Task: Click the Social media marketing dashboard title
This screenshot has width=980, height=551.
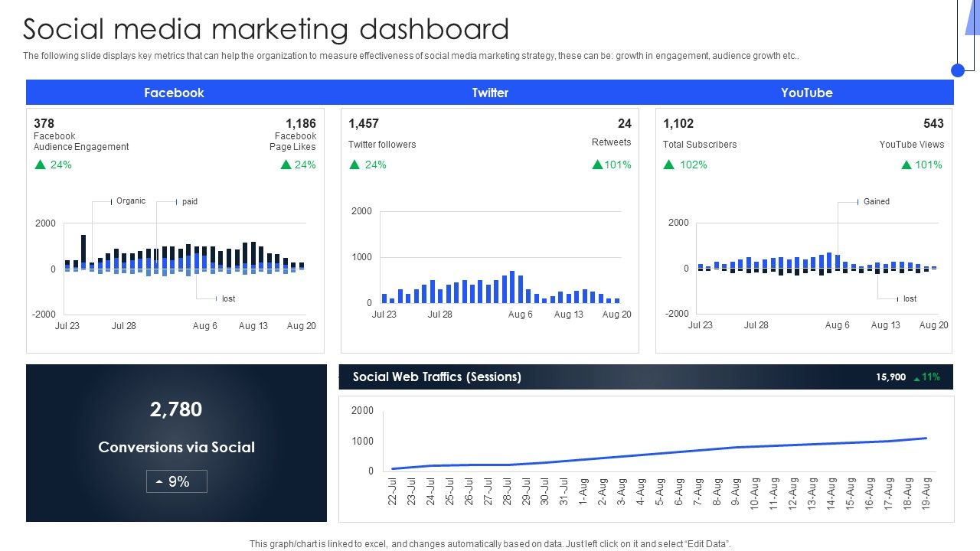Action: [x=266, y=29]
